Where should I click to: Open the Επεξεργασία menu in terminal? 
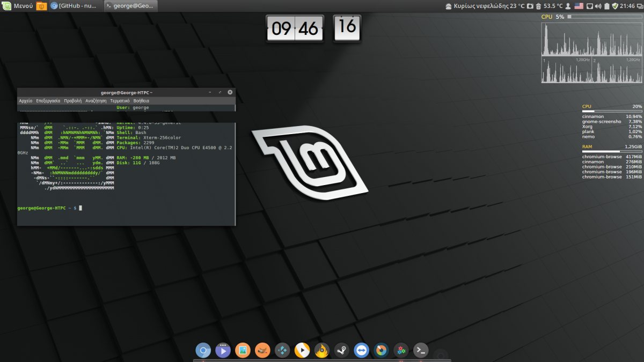point(48,100)
